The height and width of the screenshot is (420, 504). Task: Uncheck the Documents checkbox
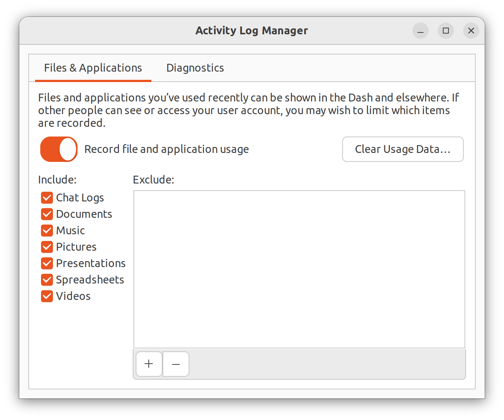click(47, 214)
